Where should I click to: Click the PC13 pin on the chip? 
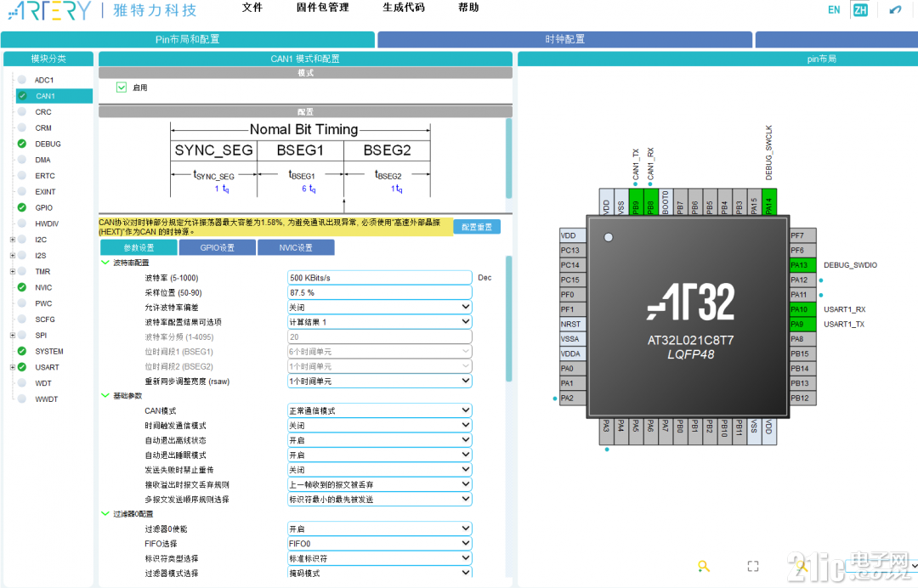click(x=573, y=251)
